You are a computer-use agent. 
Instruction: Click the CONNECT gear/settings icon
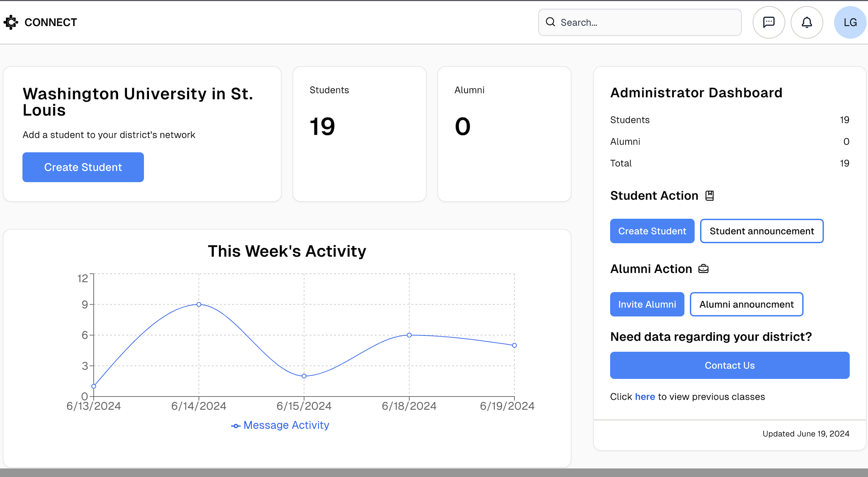[11, 22]
